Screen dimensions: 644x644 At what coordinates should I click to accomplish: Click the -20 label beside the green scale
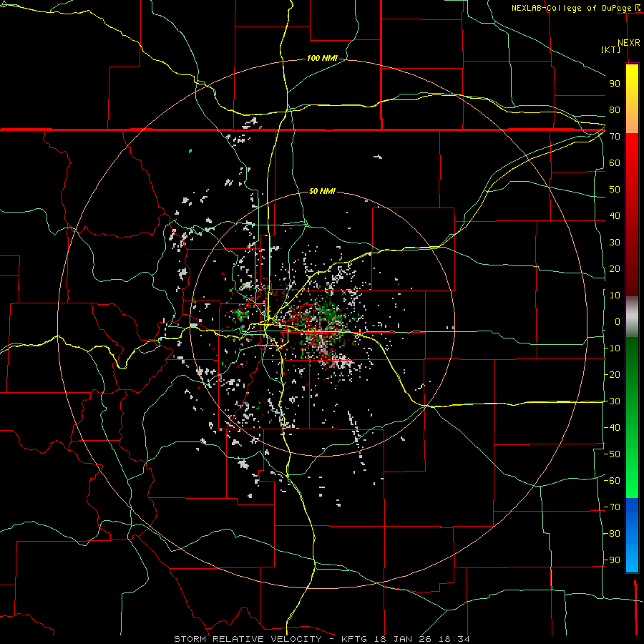(x=612, y=375)
